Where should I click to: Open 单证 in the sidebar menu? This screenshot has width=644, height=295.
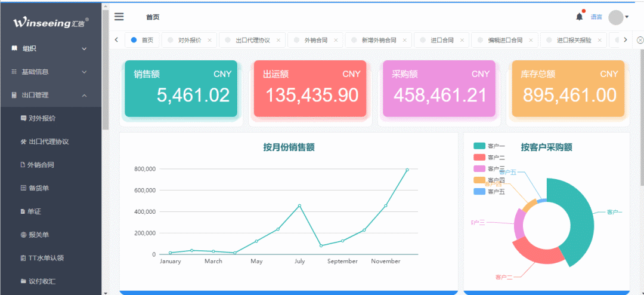pos(35,211)
